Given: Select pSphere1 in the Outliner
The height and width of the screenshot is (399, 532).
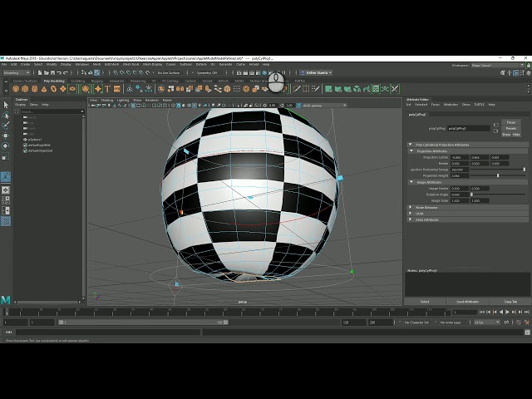Looking at the screenshot, I should (x=35, y=140).
